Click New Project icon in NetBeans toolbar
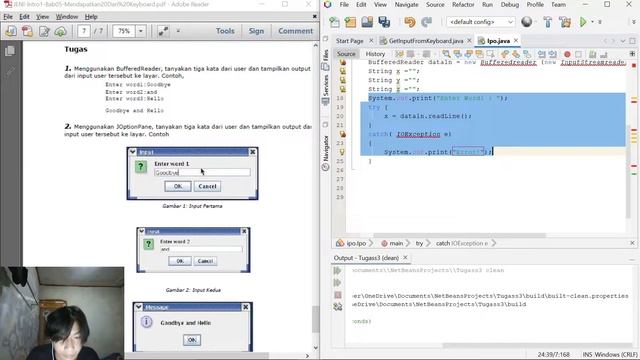This screenshot has height=360, width=640. click(x=350, y=22)
